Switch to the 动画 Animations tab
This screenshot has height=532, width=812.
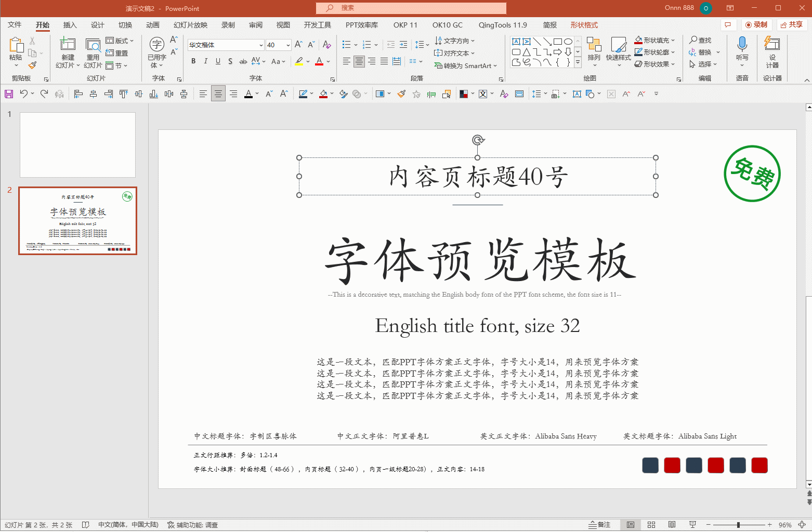[152, 25]
